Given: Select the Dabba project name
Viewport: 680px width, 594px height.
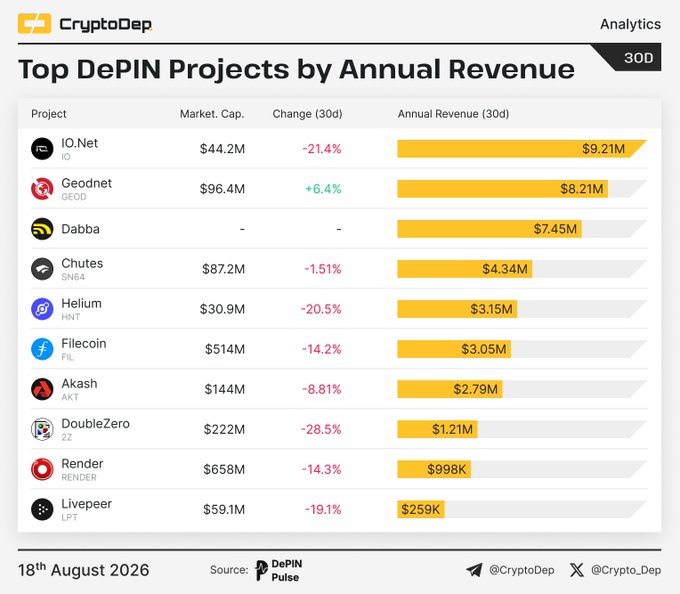Looking at the screenshot, I should pos(80,229).
